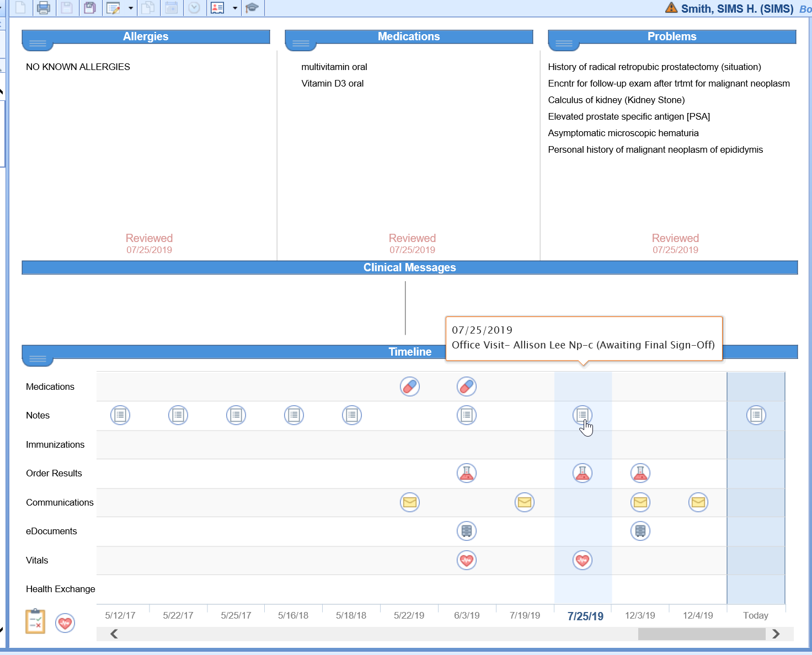The width and height of the screenshot is (812, 655).
Task: Open today's note icon
Action: click(x=756, y=415)
